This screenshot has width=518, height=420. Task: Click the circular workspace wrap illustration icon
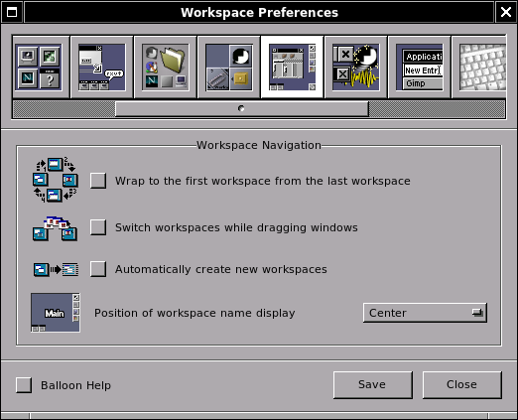coord(56,180)
